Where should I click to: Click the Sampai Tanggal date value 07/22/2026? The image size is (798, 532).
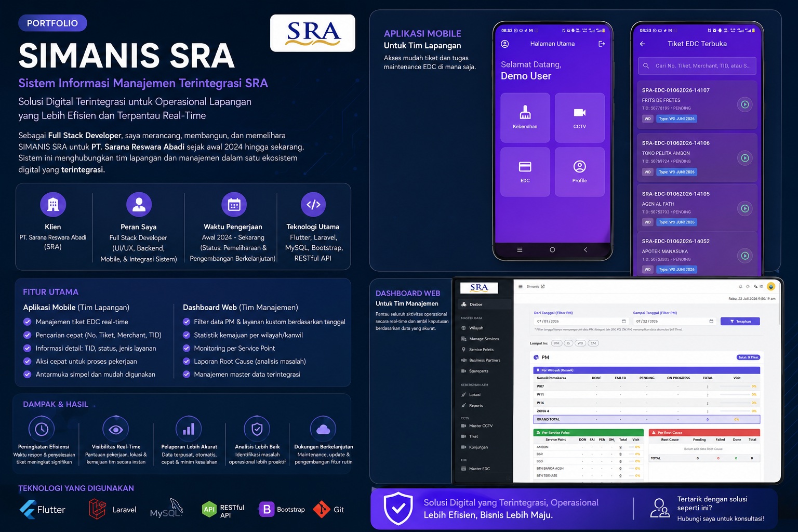[647, 321]
